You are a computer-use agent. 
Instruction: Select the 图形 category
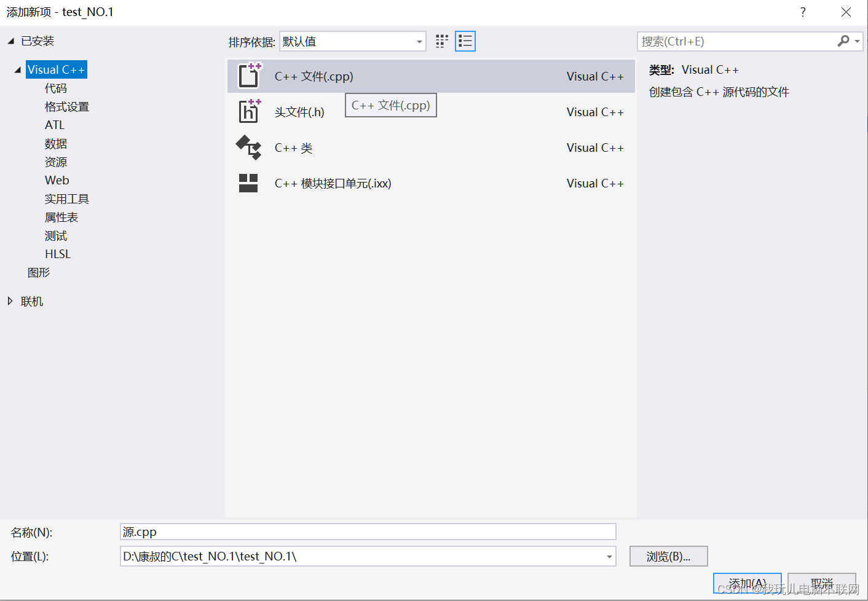pyautogui.click(x=39, y=272)
